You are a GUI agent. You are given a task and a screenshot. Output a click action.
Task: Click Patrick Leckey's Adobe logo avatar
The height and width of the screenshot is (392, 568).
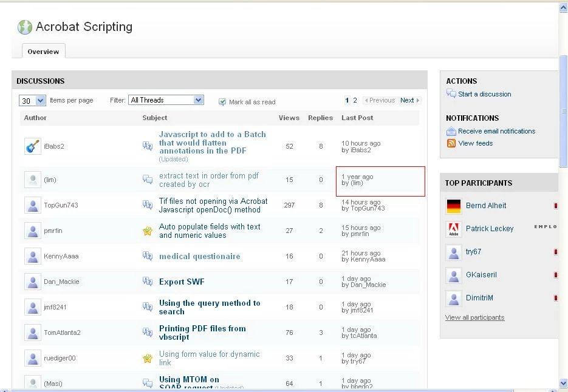point(454,229)
